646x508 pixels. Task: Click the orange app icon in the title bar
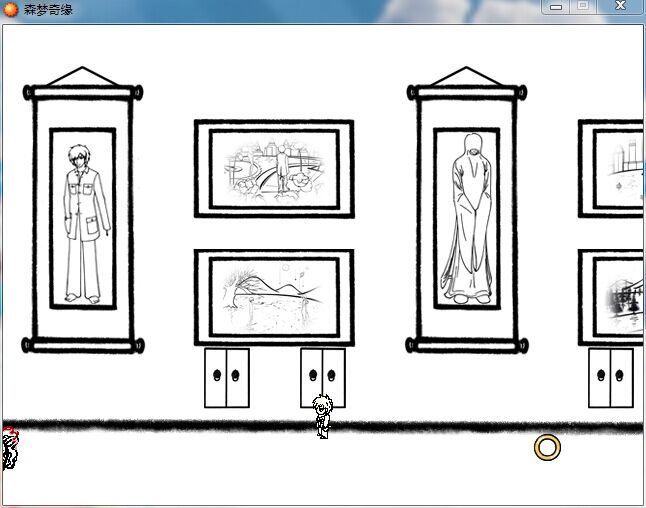pyautogui.click(x=11, y=9)
